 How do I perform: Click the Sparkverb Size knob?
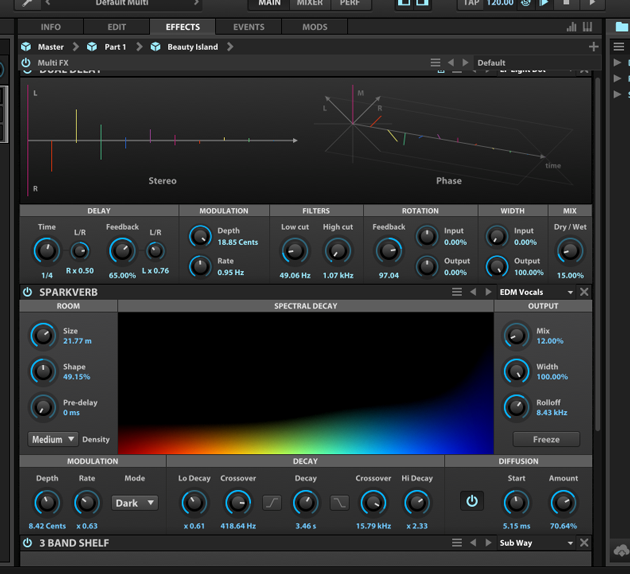click(43, 335)
